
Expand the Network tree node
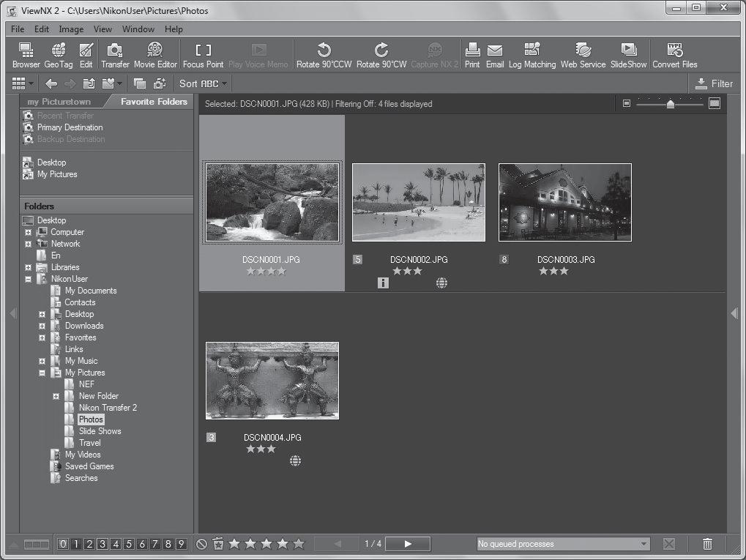pos(28,244)
